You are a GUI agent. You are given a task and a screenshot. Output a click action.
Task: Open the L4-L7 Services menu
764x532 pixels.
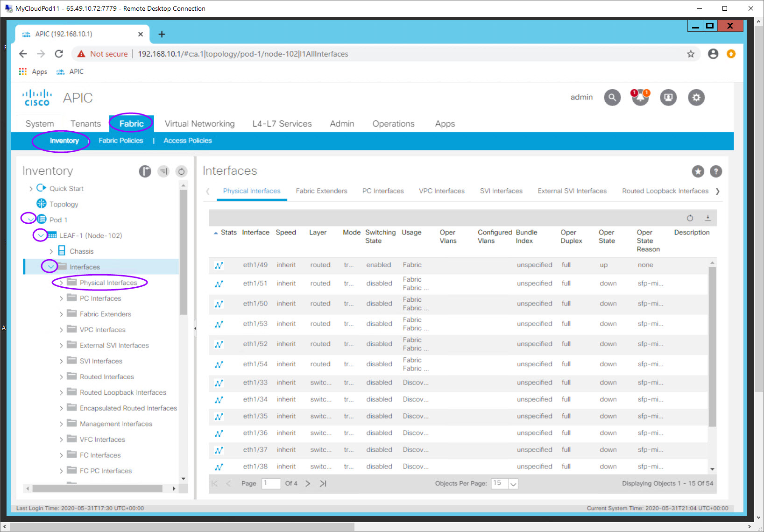[282, 124]
